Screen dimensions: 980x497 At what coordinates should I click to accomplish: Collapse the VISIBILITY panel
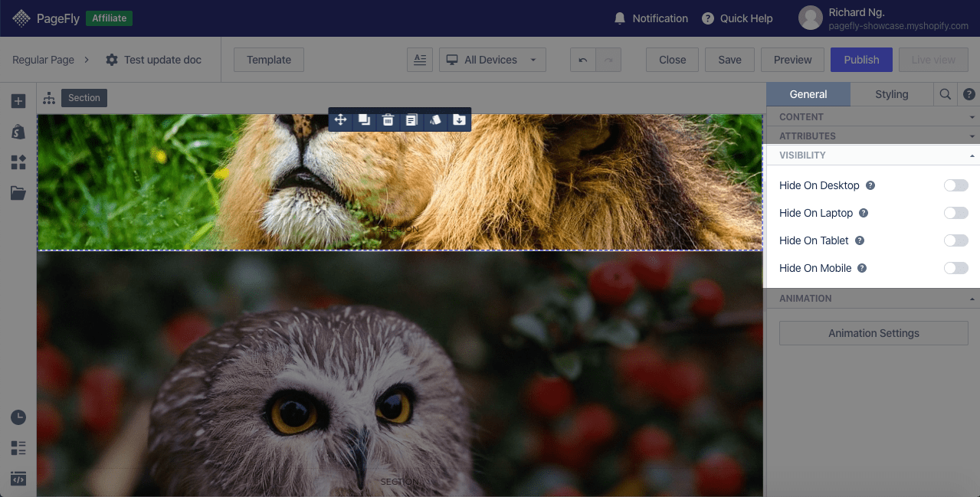(873, 155)
